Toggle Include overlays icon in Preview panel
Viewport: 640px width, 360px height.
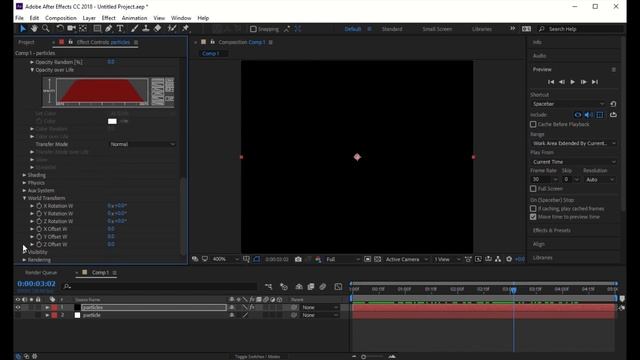point(600,115)
